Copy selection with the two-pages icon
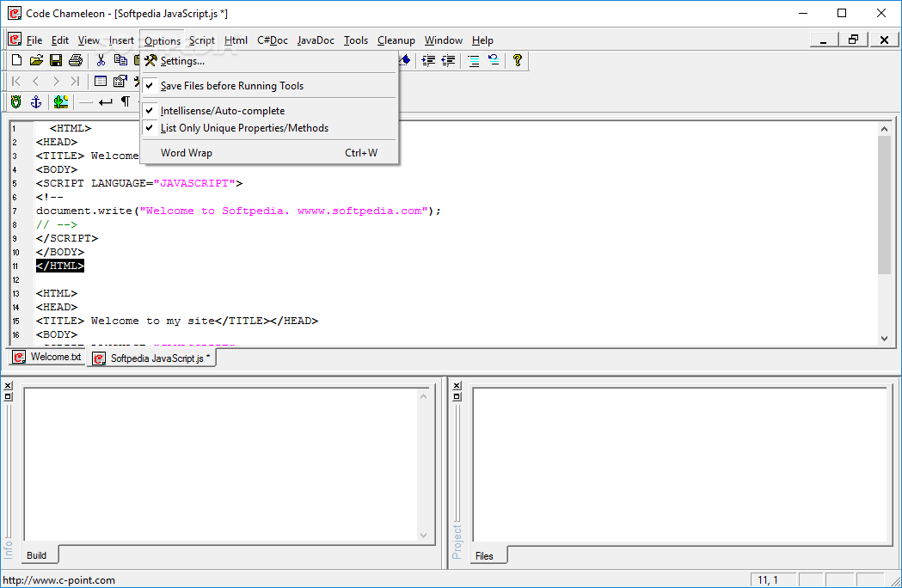The image size is (902, 588). tap(120, 60)
